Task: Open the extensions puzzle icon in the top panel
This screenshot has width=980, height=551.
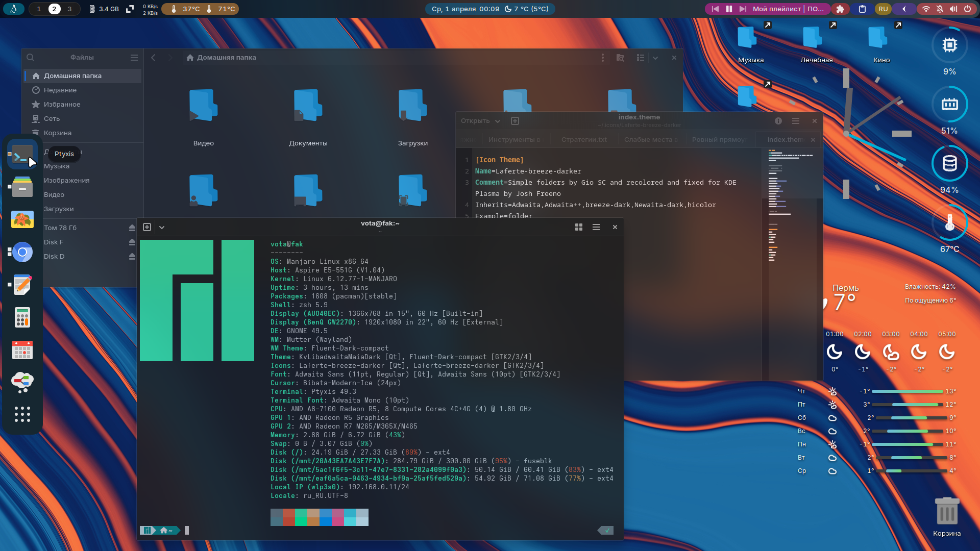Action: coord(840,9)
